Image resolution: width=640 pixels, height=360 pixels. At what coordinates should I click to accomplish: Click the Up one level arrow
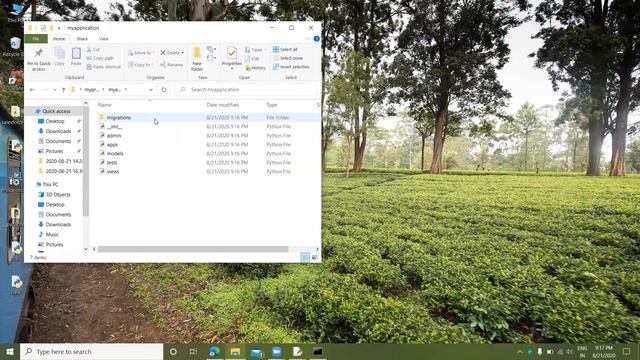[x=63, y=89]
